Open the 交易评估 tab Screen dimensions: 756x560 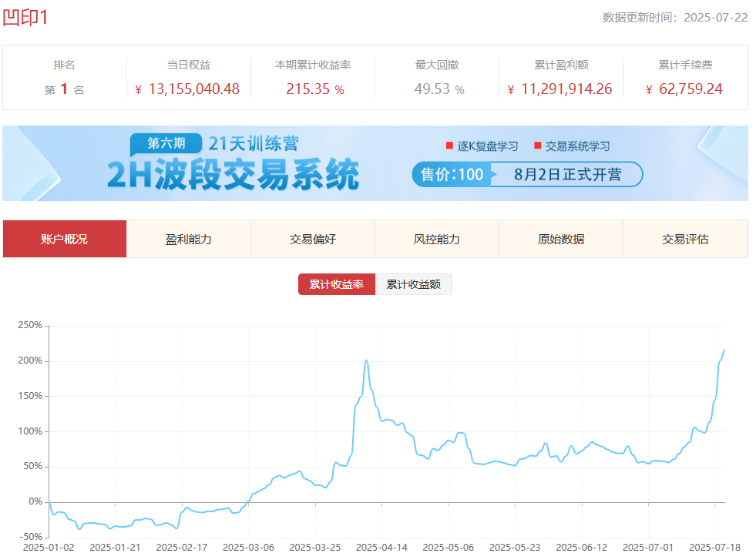click(686, 239)
